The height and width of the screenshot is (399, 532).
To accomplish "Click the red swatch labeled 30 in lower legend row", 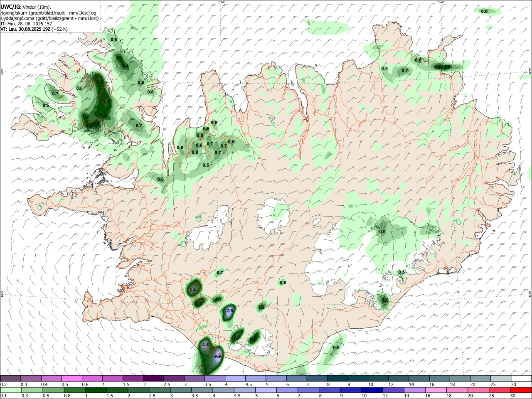I will tap(521, 390).
